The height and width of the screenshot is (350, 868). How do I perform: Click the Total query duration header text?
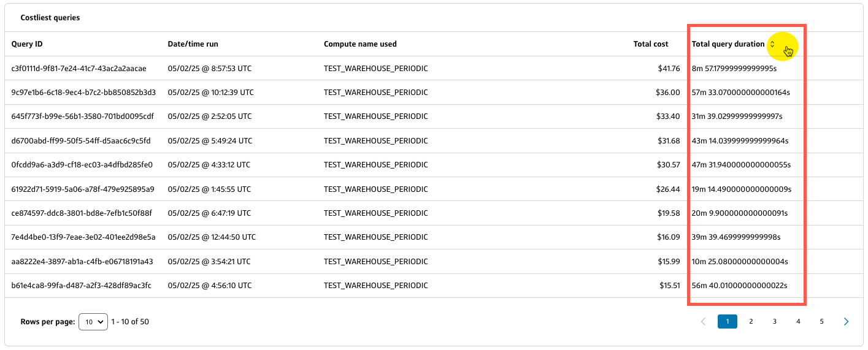pyautogui.click(x=728, y=44)
